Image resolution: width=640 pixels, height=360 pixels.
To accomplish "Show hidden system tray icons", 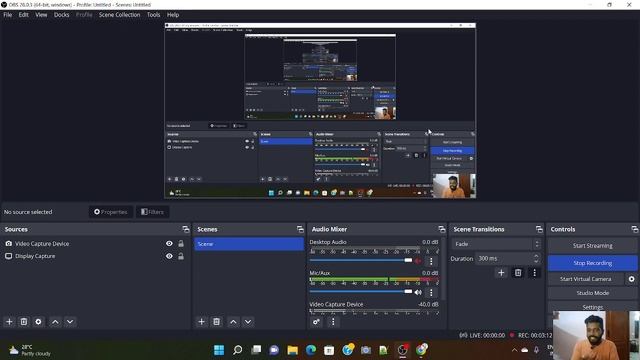I will 514,350.
